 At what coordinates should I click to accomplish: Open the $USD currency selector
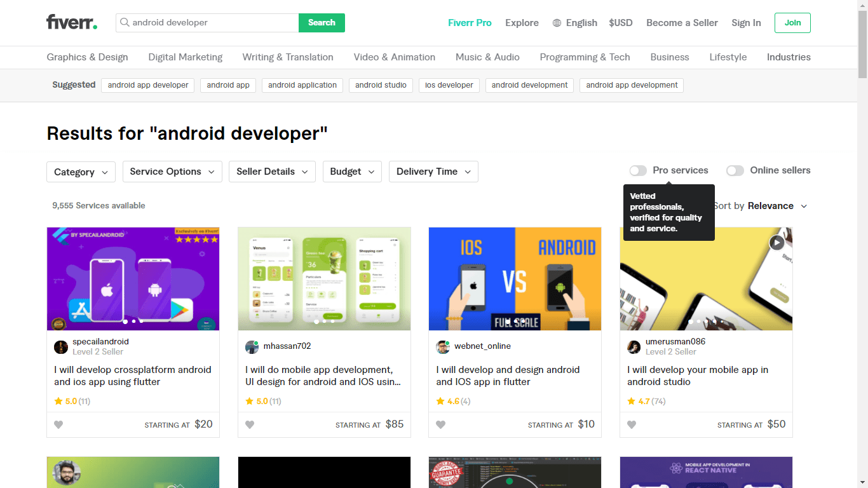click(620, 23)
